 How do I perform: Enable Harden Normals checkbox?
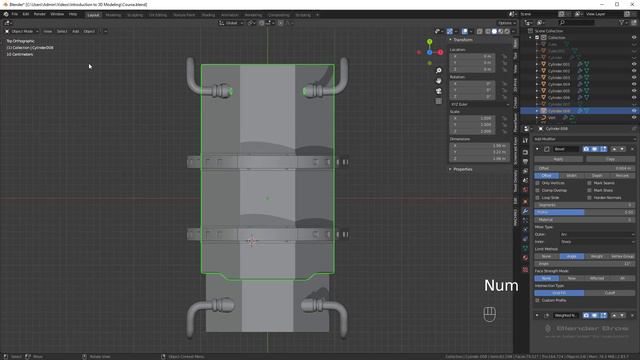(589, 198)
